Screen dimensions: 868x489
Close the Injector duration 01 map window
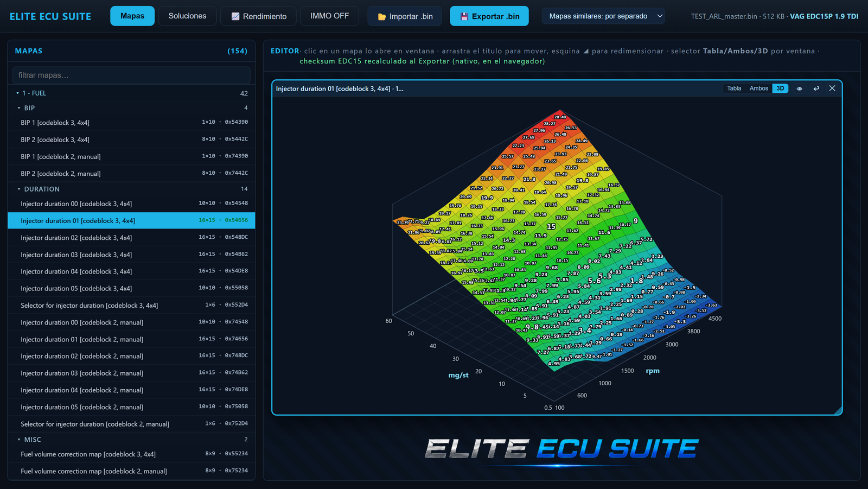[x=832, y=88]
